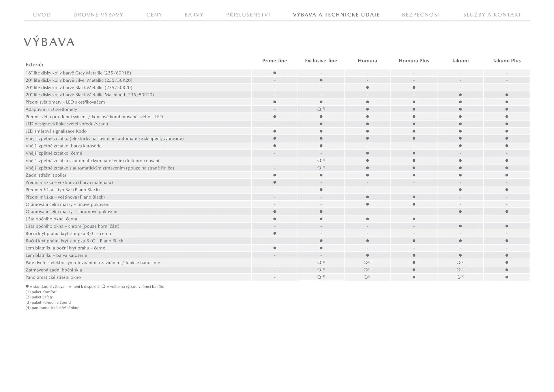This screenshot has height=392, width=554.
Task: Select the Homura Plus column header
Action: (414, 61)
